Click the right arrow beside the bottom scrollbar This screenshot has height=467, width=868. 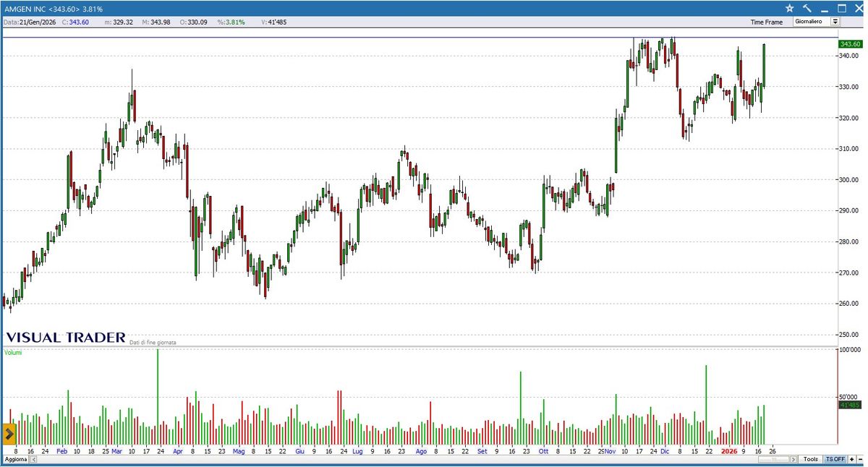click(x=793, y=459)
